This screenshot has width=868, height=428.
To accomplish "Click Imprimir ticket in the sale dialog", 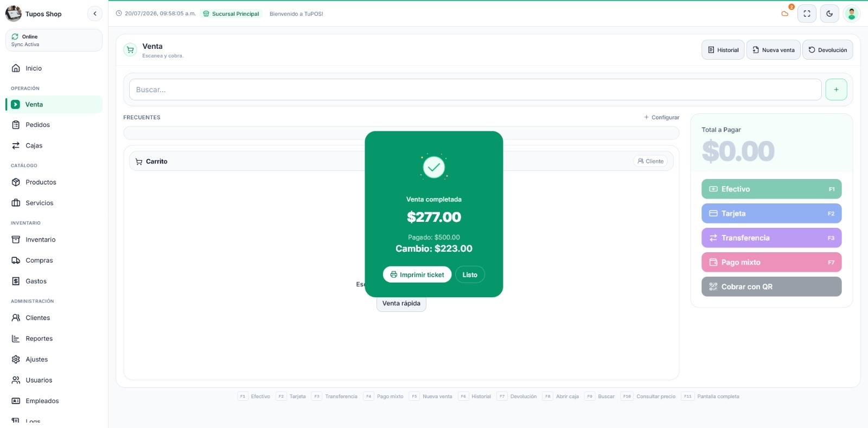I will pyautogui.click(x=417, y=274).
